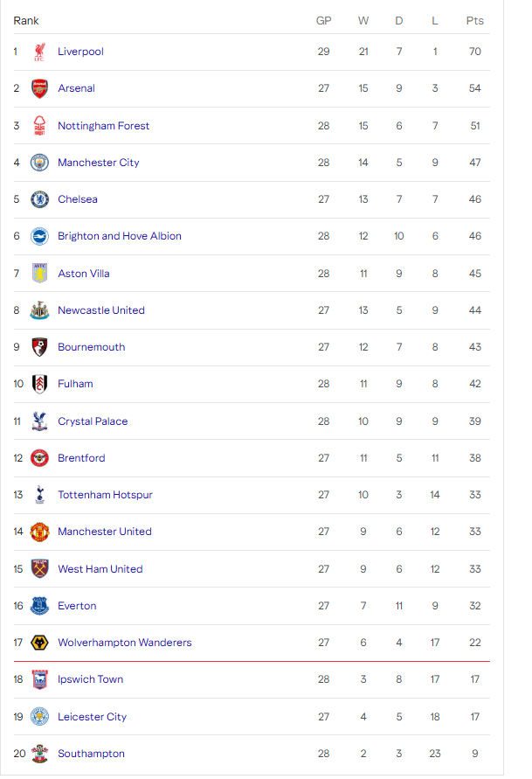The width and height of the screenshot is (532, 779).
Task: Click the Everton club crest icon
Action: click(x=39, y=606)
